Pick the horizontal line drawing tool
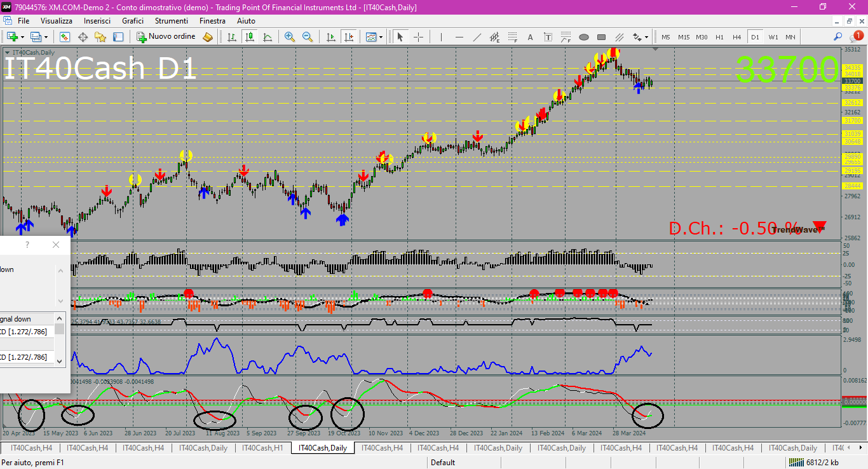Viewport: 868px width, 469px height. [459, 37]
